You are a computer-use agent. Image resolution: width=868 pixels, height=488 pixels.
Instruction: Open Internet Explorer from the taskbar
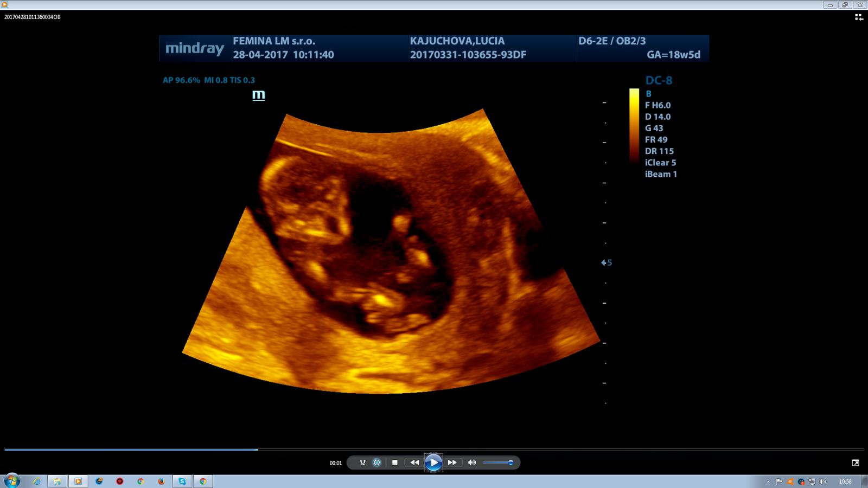(x=37, y=481)
